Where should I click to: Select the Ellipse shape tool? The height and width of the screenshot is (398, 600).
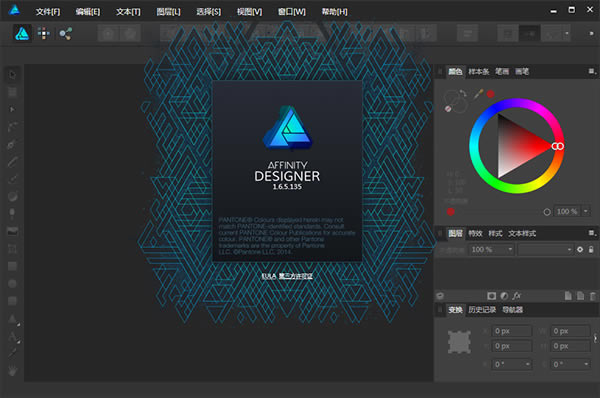(12, 284)
